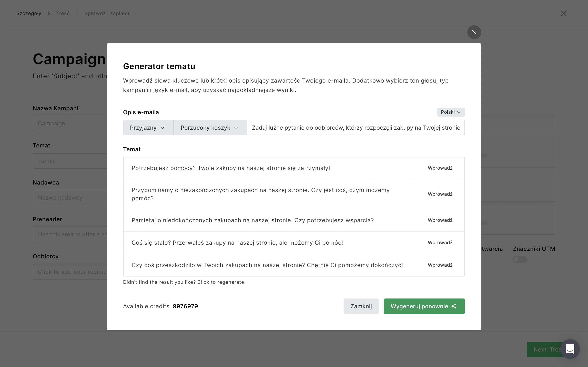Open the Polski language dropdown
The image size is (588, 367).
pyautogui.click(x=451, y=112)
